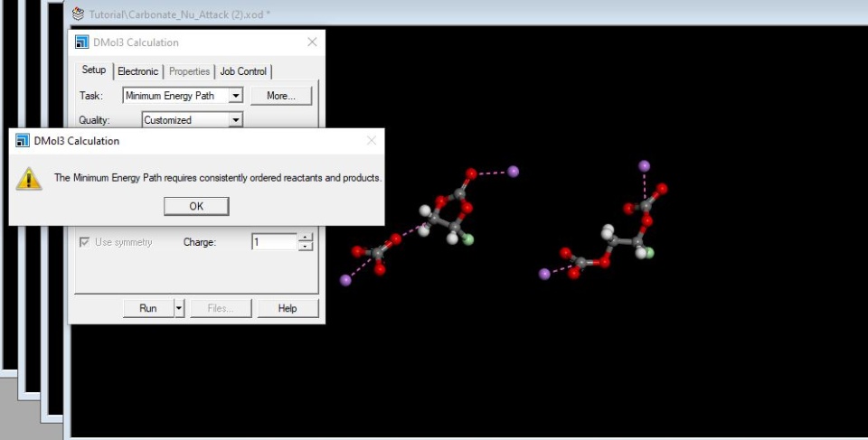Click OK in the warning dialog
Screen dimensions: 868x440
(196, 206)
